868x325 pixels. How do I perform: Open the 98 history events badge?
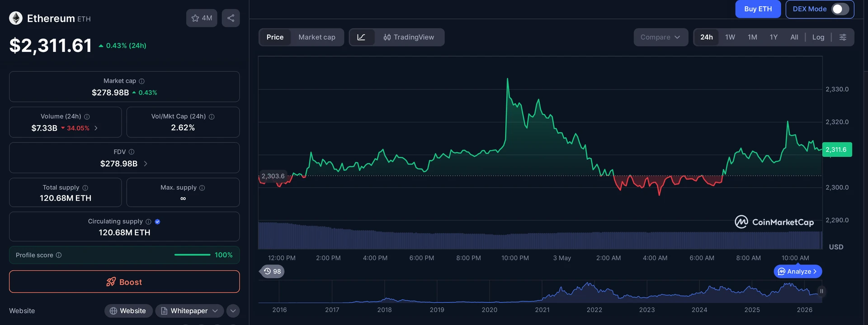tap(273, 271)
